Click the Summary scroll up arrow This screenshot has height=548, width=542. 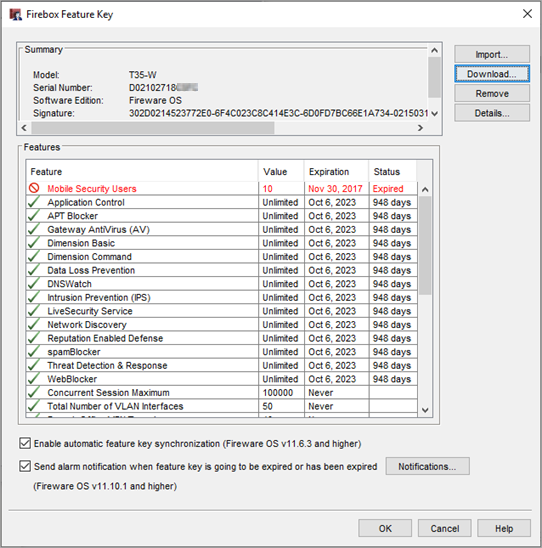[434, 50]
